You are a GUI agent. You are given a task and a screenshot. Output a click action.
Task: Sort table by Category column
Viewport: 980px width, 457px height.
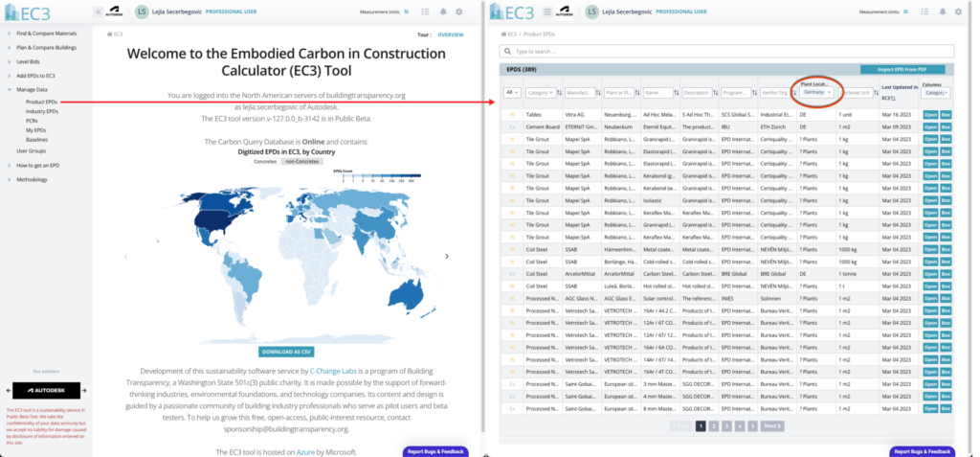click(559, 93)
